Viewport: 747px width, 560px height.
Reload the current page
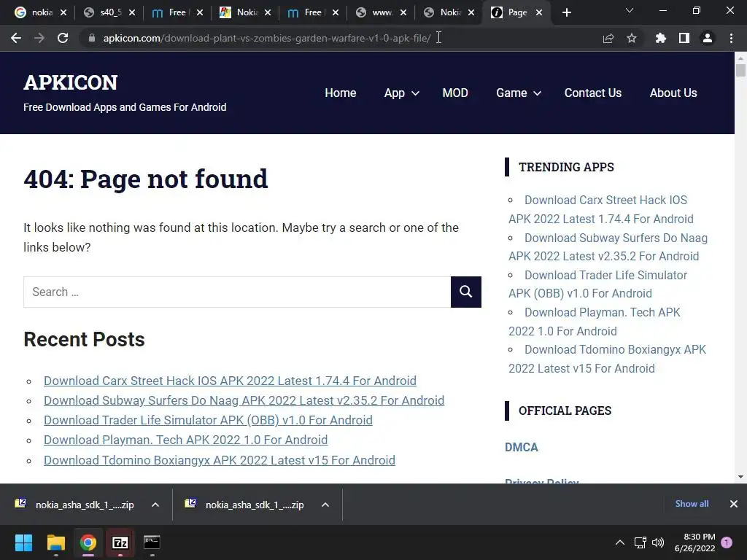point(63,38)
